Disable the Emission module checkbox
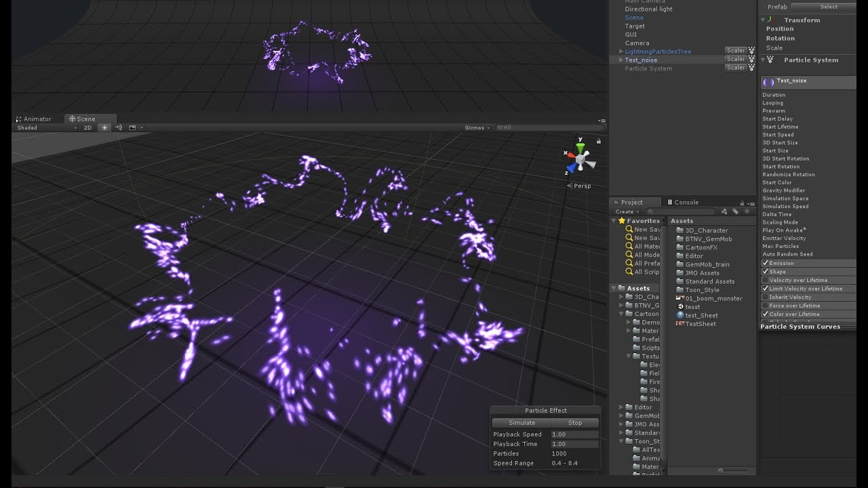This screenshot has width=868, height=488. point(765,263)
